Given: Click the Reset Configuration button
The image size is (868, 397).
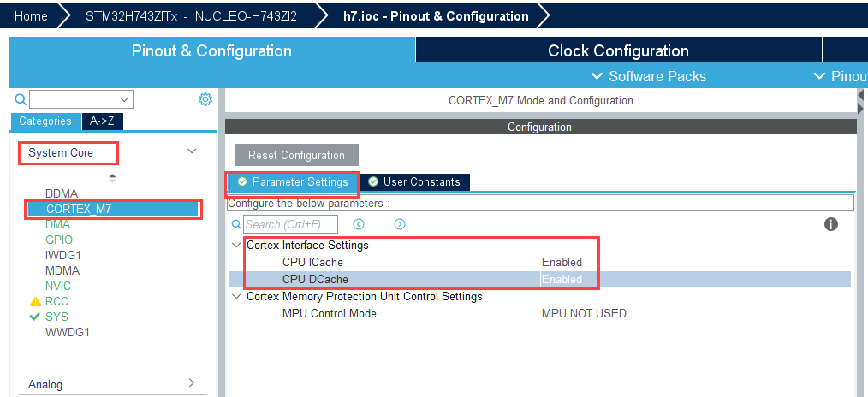Looking at the screenshot, I should point(296,155).
